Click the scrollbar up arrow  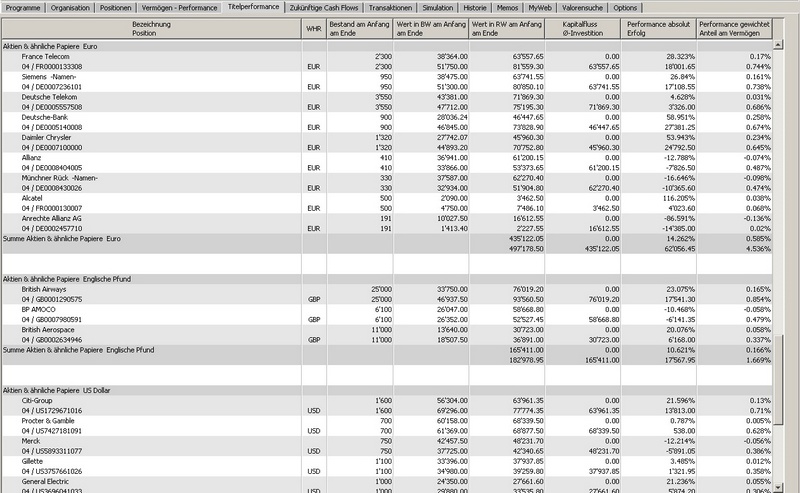778,45
